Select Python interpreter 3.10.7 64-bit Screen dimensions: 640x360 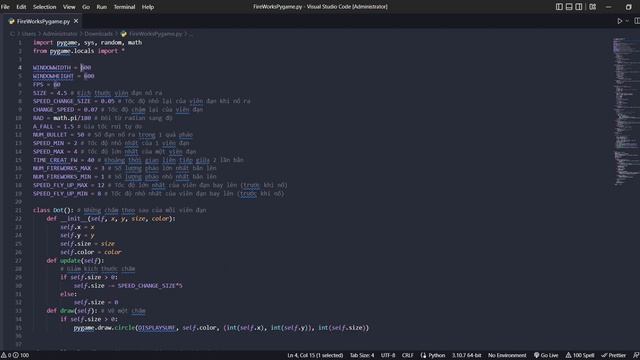467,355
